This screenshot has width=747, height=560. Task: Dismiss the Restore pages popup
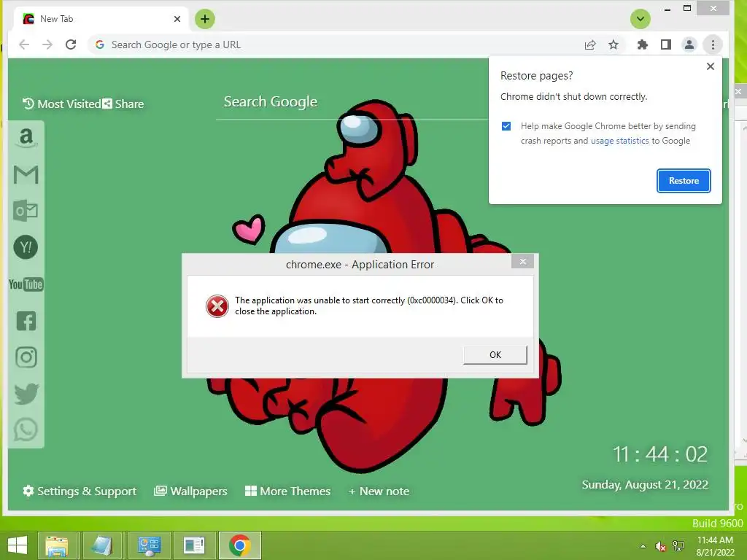(711, 66)
